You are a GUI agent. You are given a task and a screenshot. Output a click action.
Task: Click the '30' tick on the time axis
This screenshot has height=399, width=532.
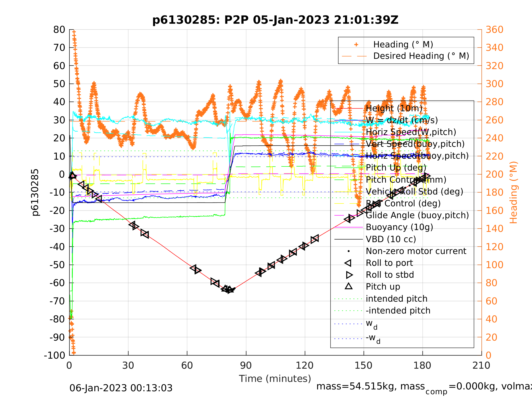128,365
